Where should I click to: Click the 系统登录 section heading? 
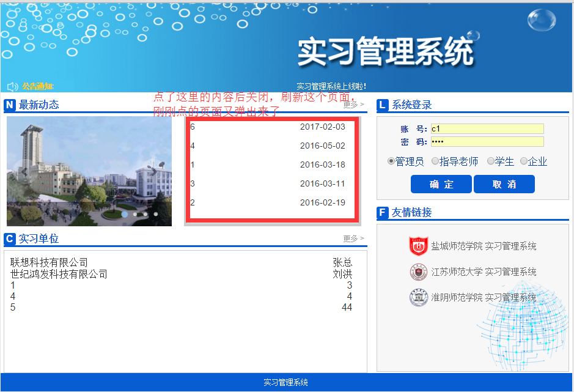412,105
